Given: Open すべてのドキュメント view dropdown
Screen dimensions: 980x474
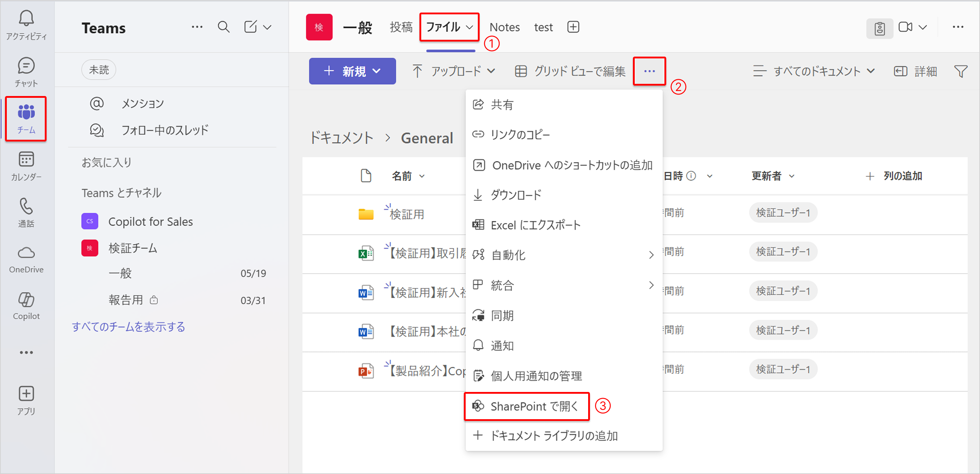Looking at the screenshot, I should click(x=815, y=71).
